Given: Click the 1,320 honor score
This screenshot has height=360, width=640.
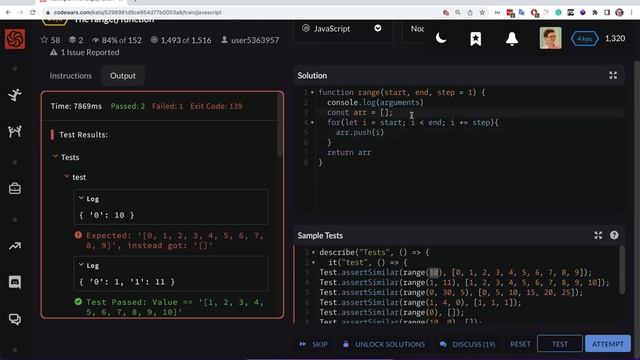Looking at the screenshot, I should tap(615, 38).
